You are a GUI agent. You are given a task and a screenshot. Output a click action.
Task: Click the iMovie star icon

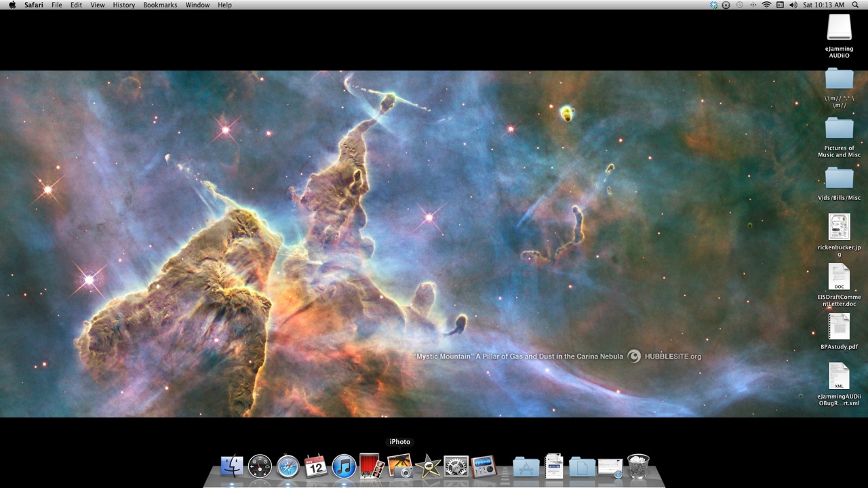[428, 466]
